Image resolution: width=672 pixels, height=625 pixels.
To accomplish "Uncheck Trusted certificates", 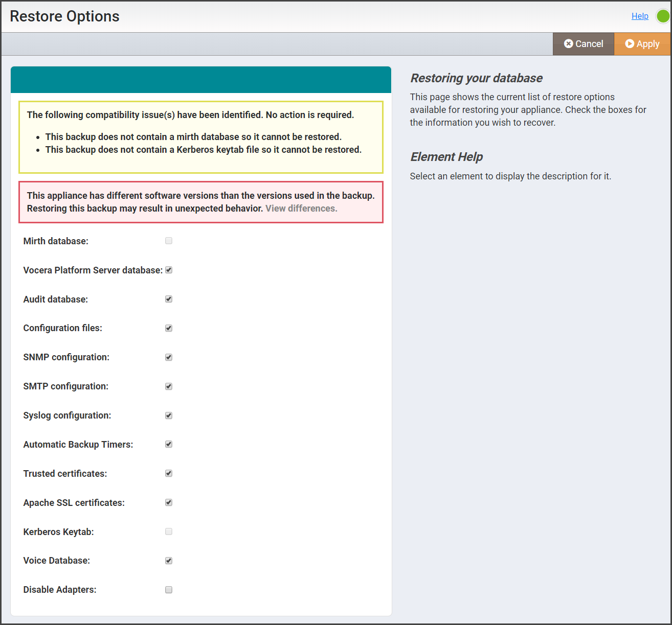I will pos(168,473).
